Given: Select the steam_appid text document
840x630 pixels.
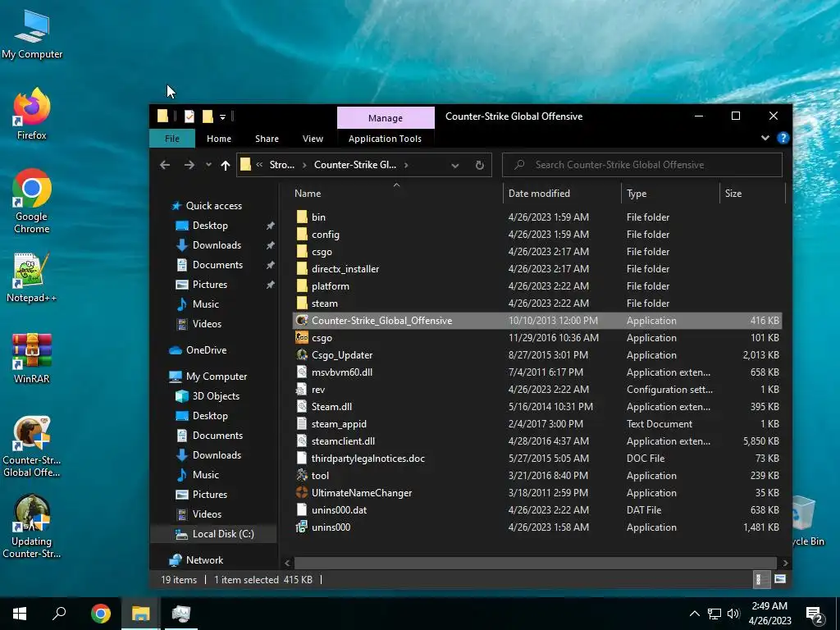Looking at the screenshot, I should pos(537,424).
